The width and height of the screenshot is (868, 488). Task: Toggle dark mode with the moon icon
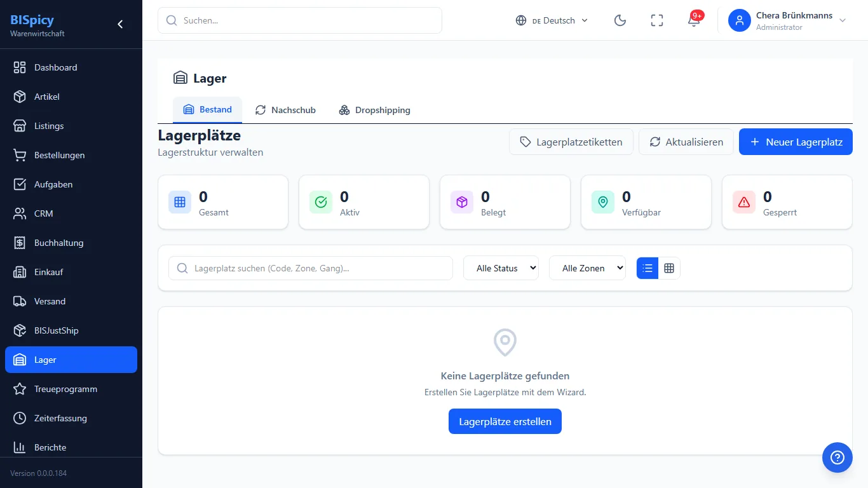620,20
